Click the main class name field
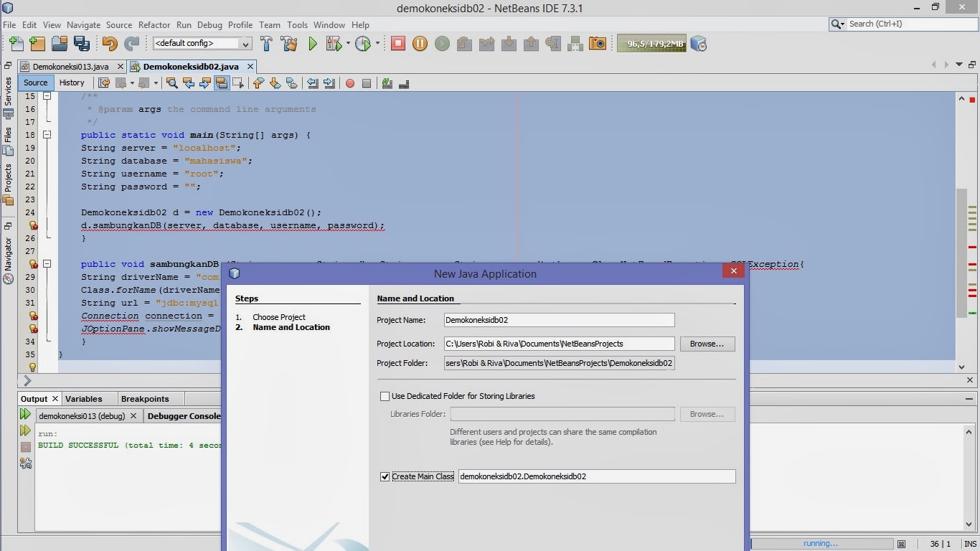980x551 pixels. (597, 476)
